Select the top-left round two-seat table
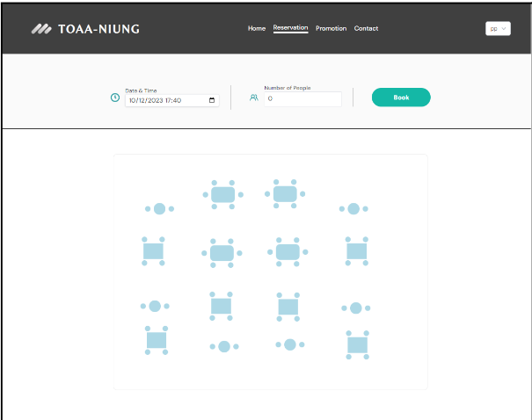 click(159, 209)
